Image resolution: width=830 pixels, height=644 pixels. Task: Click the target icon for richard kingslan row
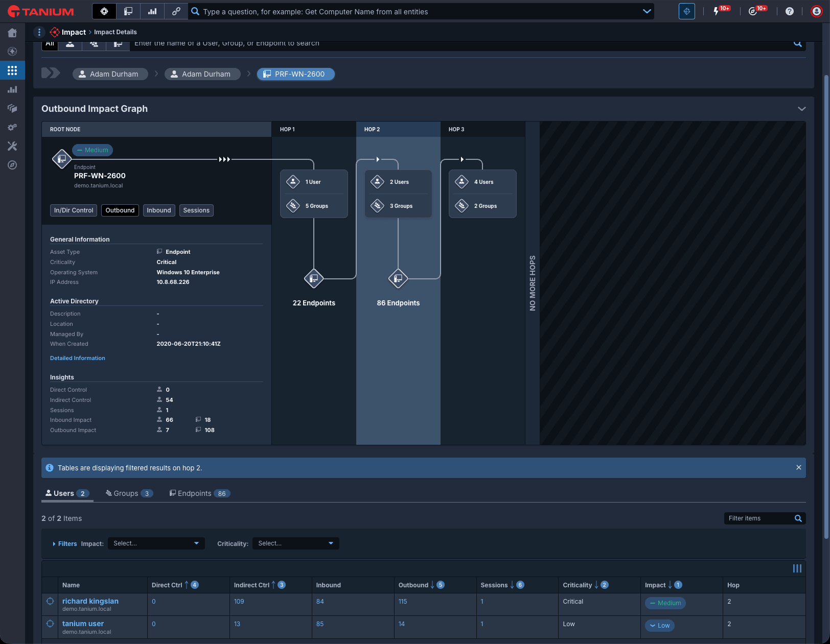[x=50, y=601]
